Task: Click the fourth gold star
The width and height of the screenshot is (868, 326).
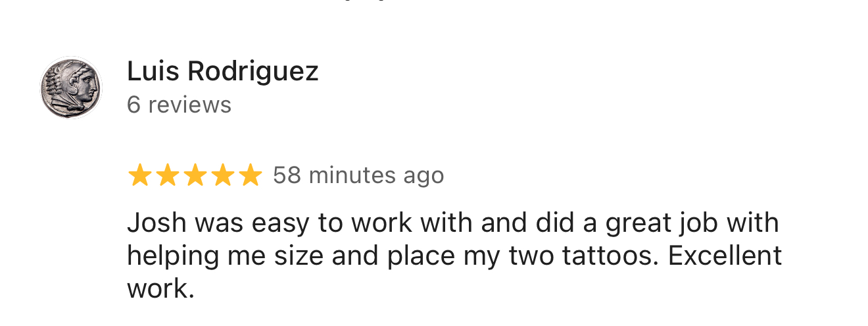Action: tap(222, 176)
